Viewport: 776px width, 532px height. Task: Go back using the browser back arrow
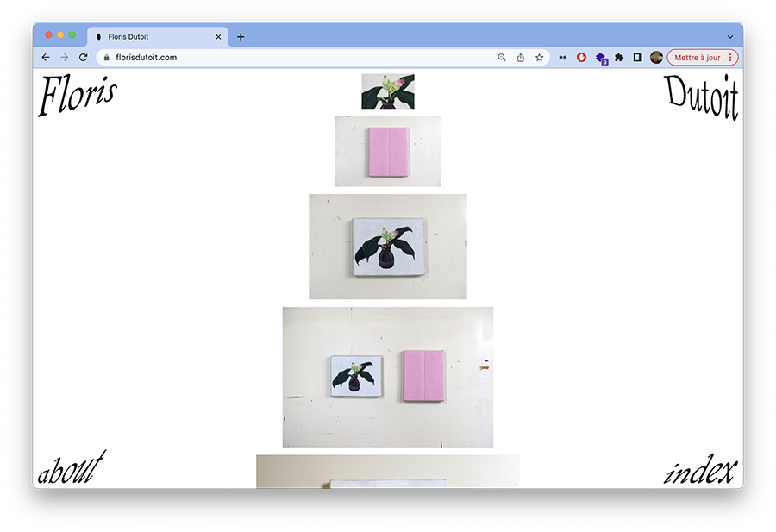[x=46, y=58]
